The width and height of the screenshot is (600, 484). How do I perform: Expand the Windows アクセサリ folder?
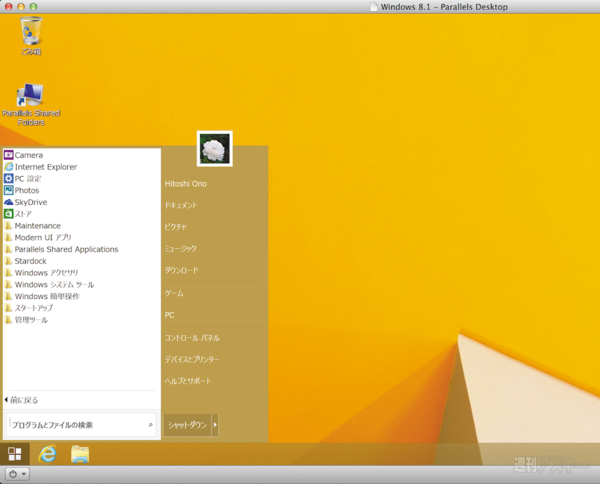[x=41, y=273]
